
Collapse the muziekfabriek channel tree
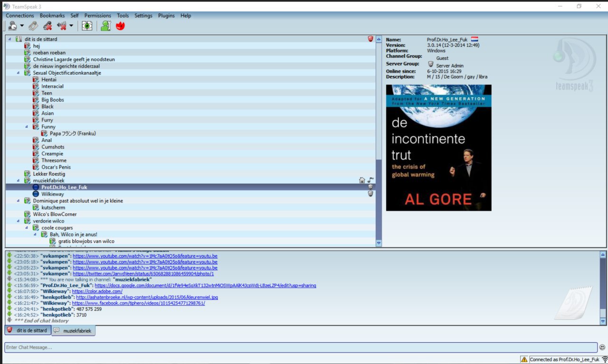pyautogui.click(x=19, y=181)
